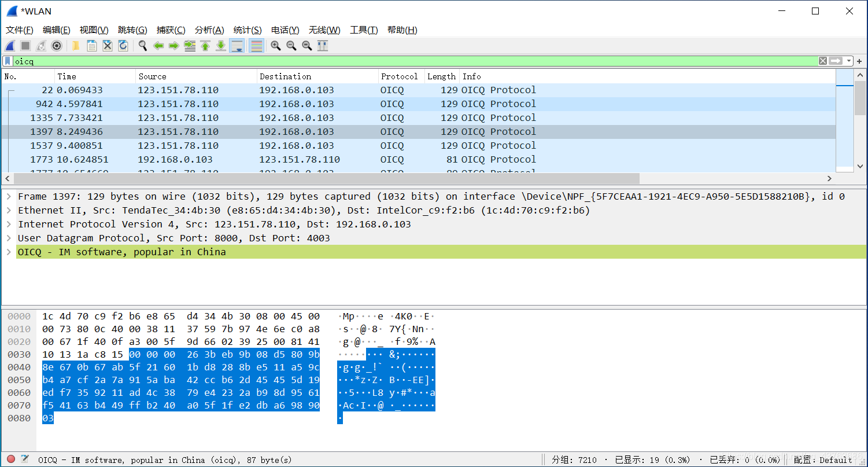Expand the User Datagram Protocol layer

coord(8,238)
